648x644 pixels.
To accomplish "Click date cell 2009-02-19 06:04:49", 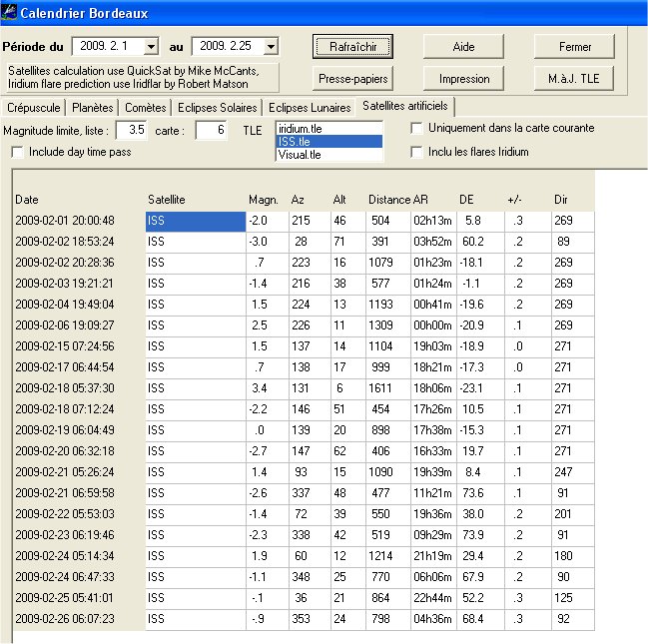I will pos(65,430).
